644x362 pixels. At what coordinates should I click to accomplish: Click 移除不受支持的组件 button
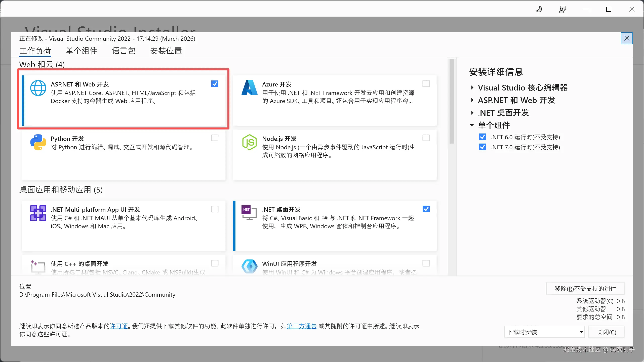(585, 289)
